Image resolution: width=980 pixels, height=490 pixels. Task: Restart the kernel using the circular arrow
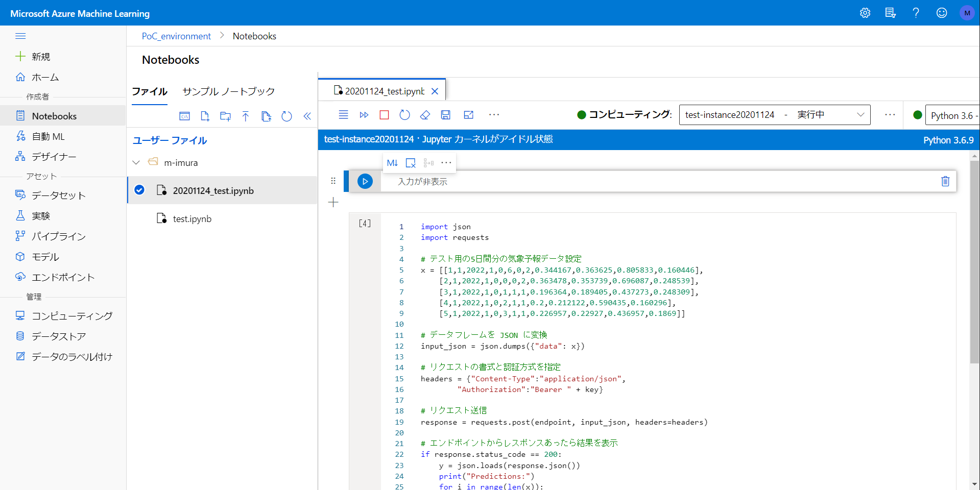404,115
